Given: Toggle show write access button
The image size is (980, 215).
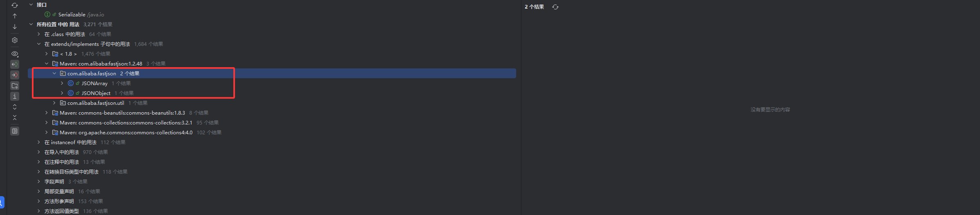Looking at the screenshot, I should click(x=15, y=75).
